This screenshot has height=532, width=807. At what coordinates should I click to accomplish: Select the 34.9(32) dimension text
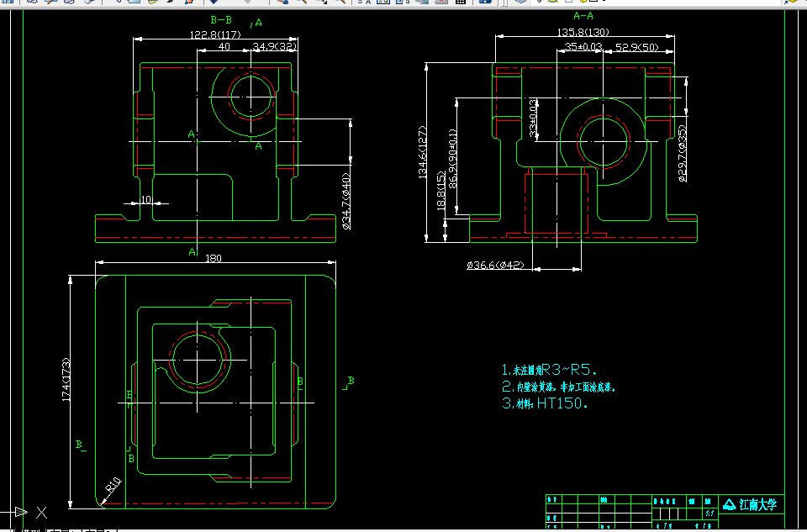(x=275, y=46)
